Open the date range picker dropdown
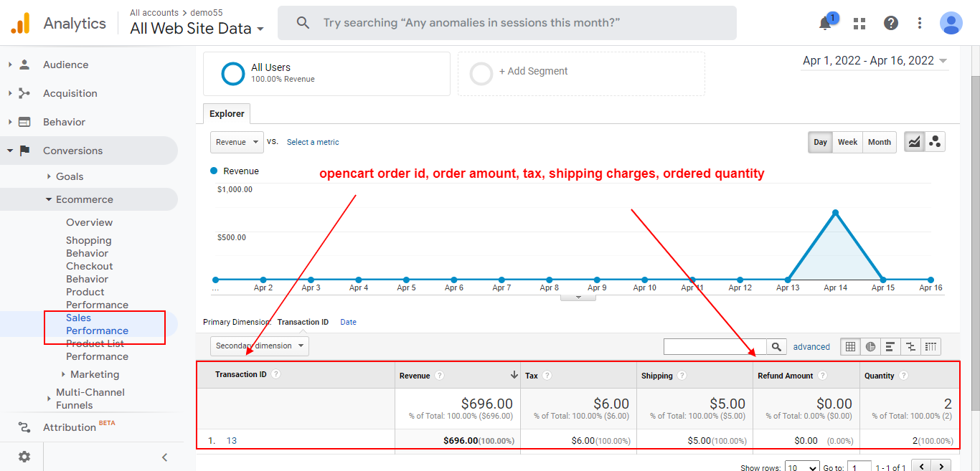 [874, 60]
